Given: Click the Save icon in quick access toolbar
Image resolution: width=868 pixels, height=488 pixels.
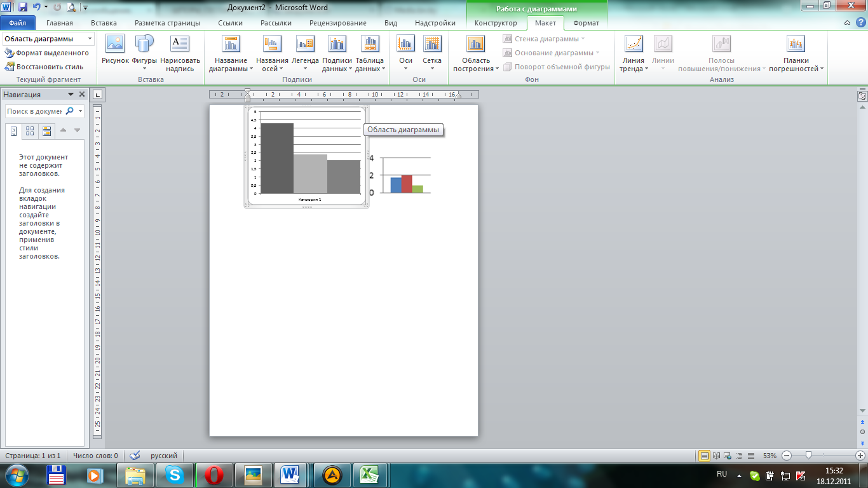Looking at the screenshot, I should [23, 8].
